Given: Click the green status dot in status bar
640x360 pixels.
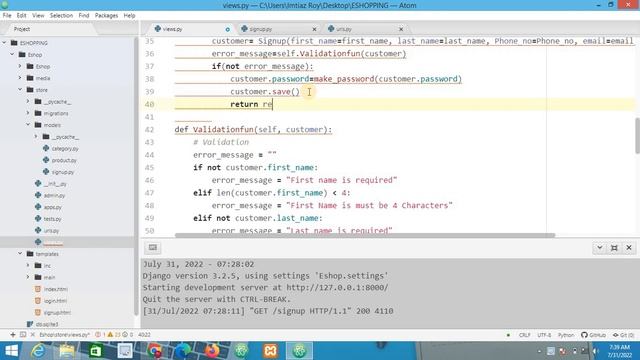Looking at the screenshot, I should (x=508, y=335).
